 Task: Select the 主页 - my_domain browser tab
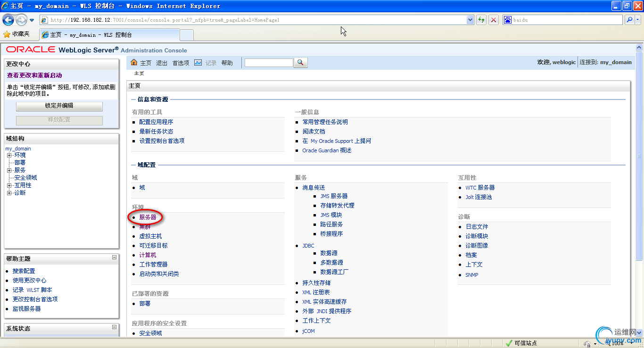pyautogui.click(x=109, y=35)
